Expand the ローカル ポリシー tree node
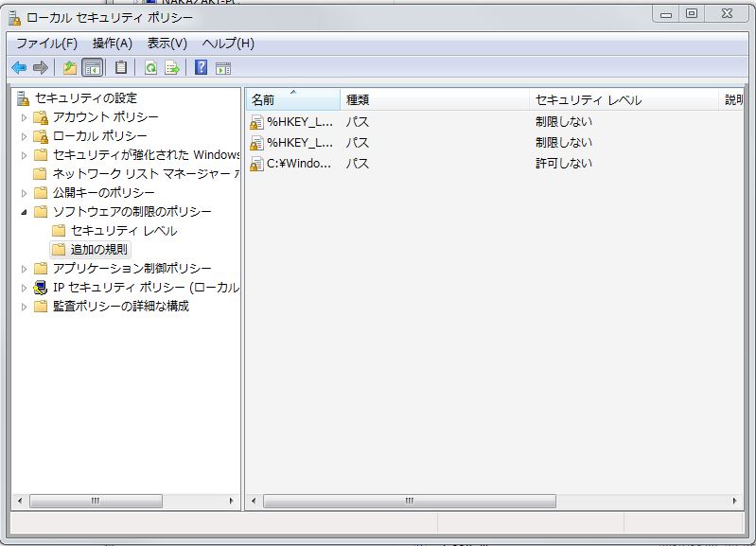 pyautogui.click(x=25, y=136)
